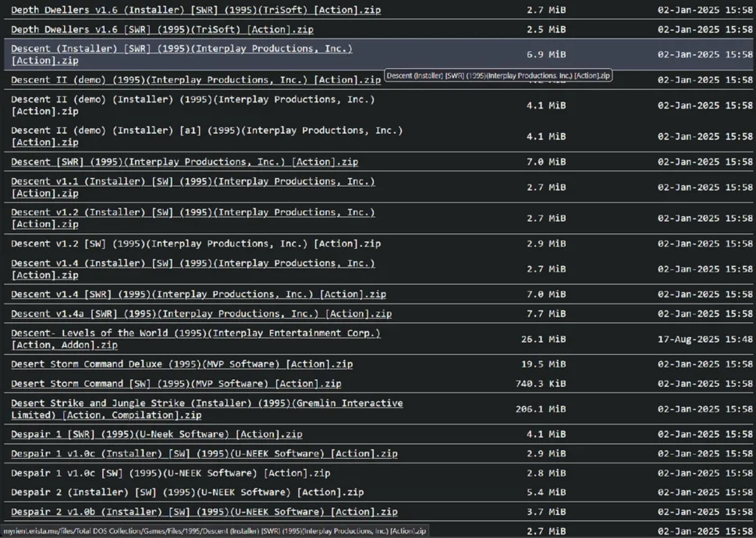This screenshot has width=756, height=538.
Task: Select the date for Desert Storm Command [SW]
Action: tap(705, 384)
